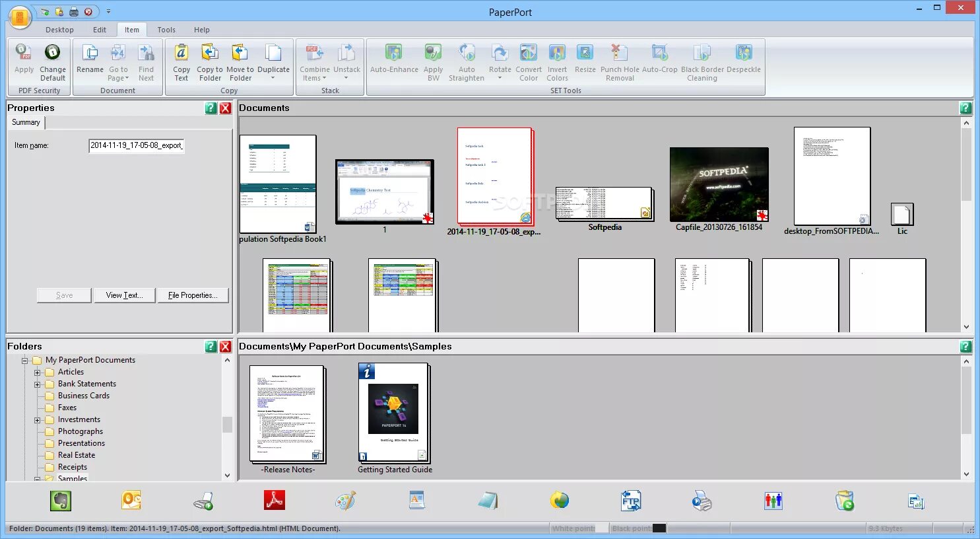This screenshot has height=539, width=980.
Task: Select the Getting Started Guide thumbnail
Action: tap(394, 412)
